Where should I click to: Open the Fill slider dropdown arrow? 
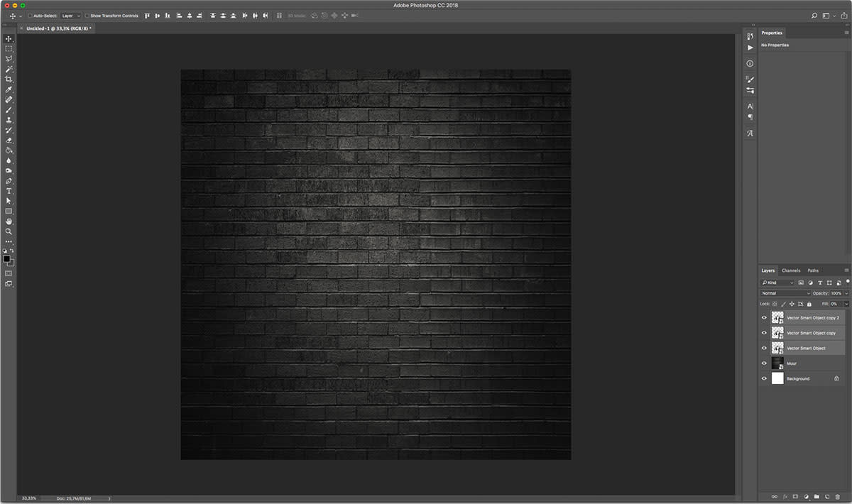click(x=846, y=304)
